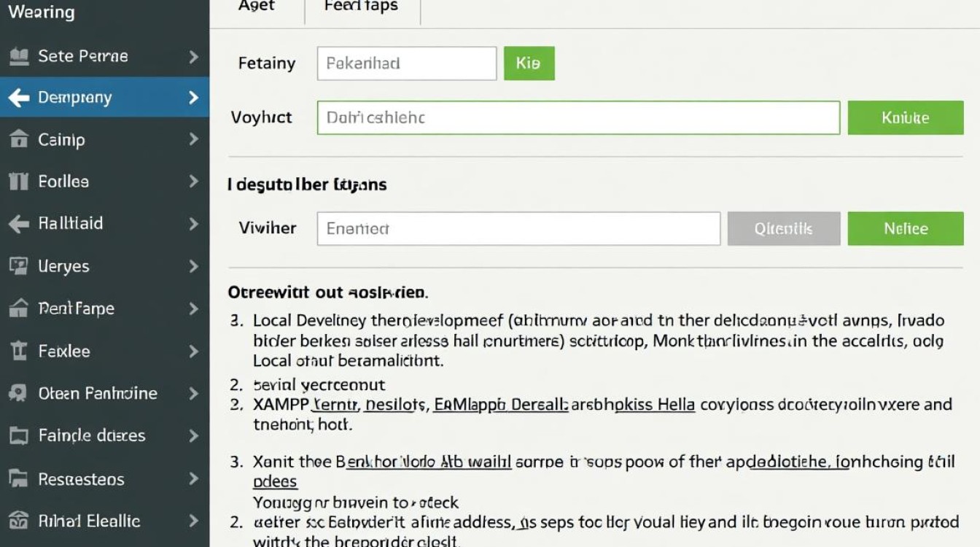Expand the Feixlee sidebar chevron
Viewport: 980px width, 547px height.
coord(193,352)
